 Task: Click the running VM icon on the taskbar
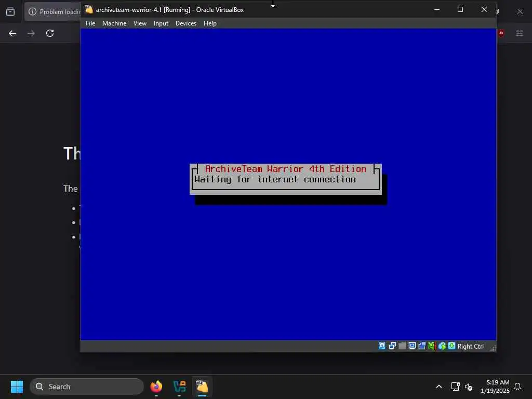point(202,387)
